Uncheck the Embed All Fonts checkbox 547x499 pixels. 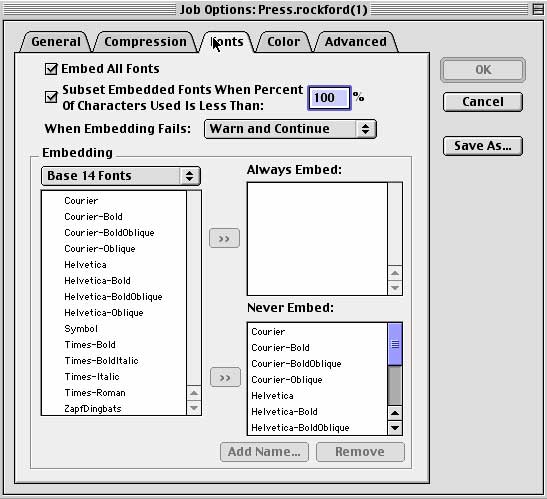point(51,69)
